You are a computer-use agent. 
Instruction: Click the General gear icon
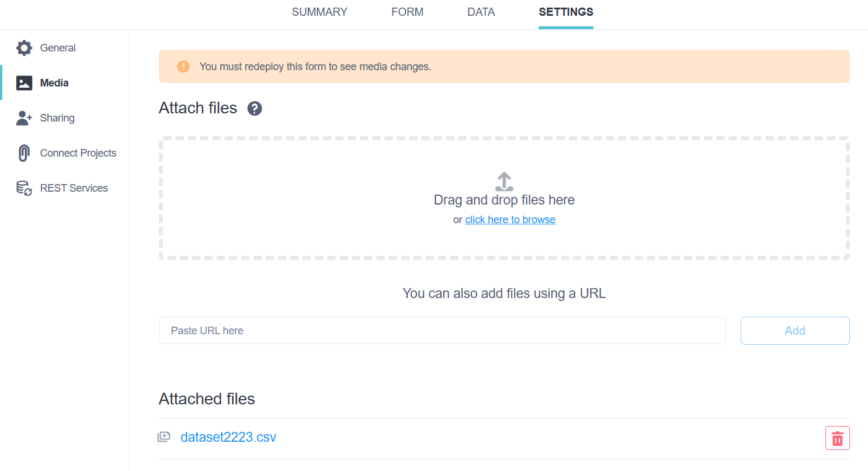(24, 48)
